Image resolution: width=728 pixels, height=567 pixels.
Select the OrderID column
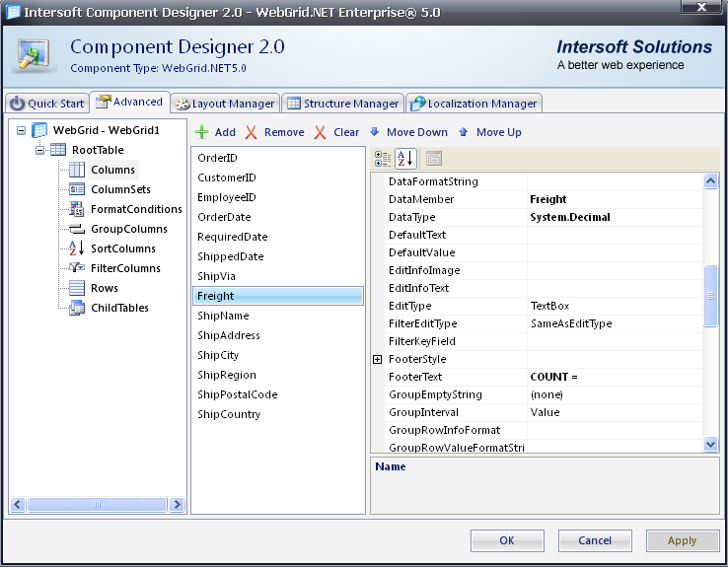pos(277,158)
